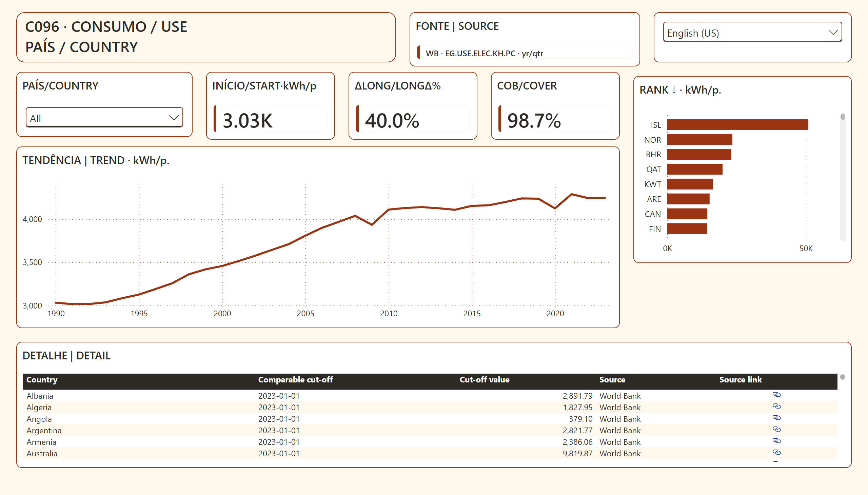The height and width of the screenshot is (495, 868).
Task: Click the 2010 x-axis label on trend chart
Action: click(389, 314)
